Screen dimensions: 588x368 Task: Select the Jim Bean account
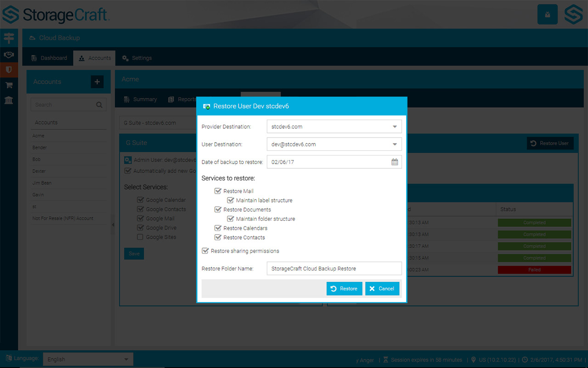68,183
